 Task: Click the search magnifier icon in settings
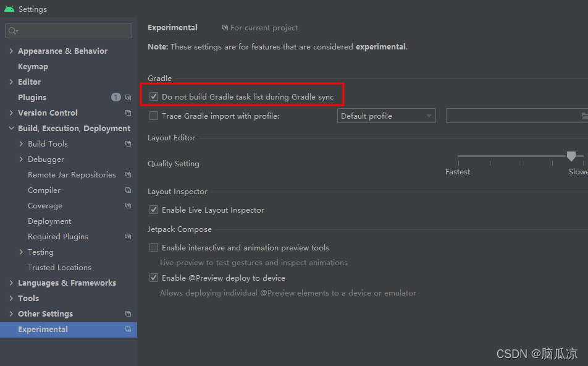[x=13, y=31]
